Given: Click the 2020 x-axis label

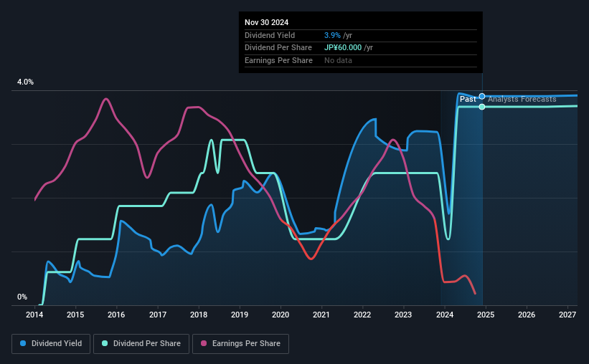Looking at the screenshot, I should click(281, 315).
